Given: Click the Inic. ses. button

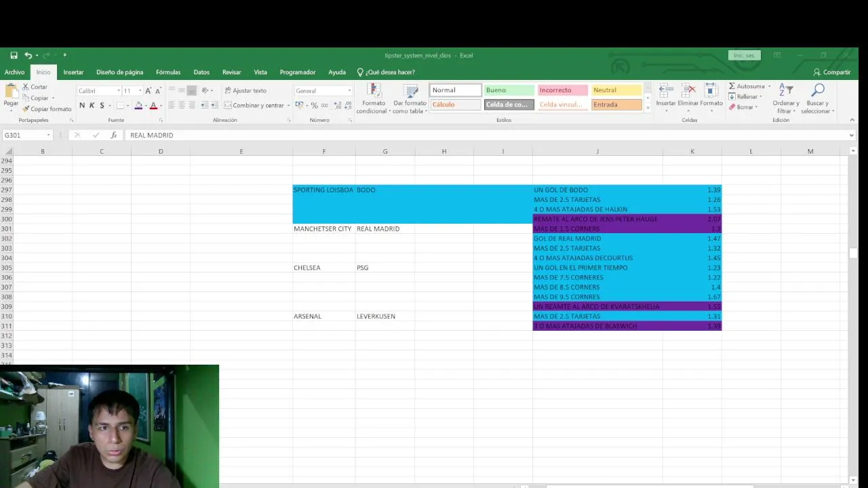Looking at the screenshot, I should click(744, 56).
